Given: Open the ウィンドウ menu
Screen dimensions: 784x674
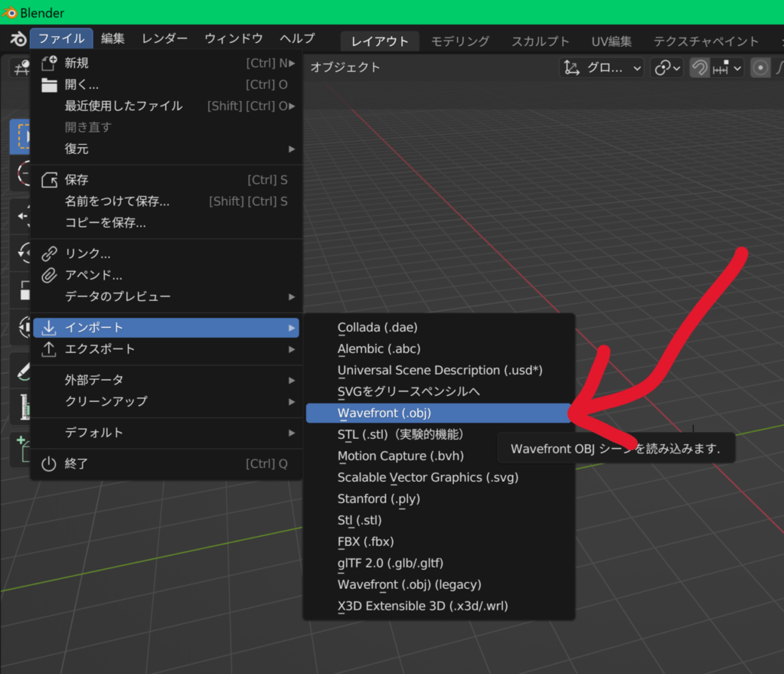Looking at the screenshot, I should click(x=234, y=38).
